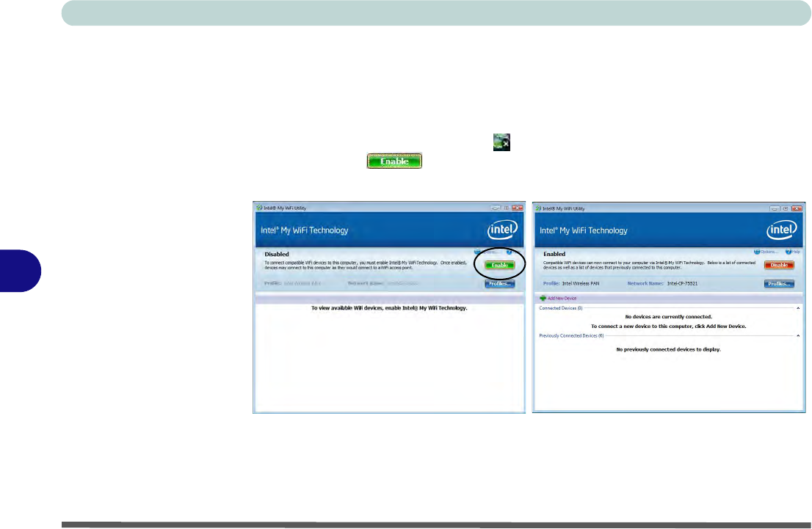Click the green Add New Device plus icon

coord(543,298)
